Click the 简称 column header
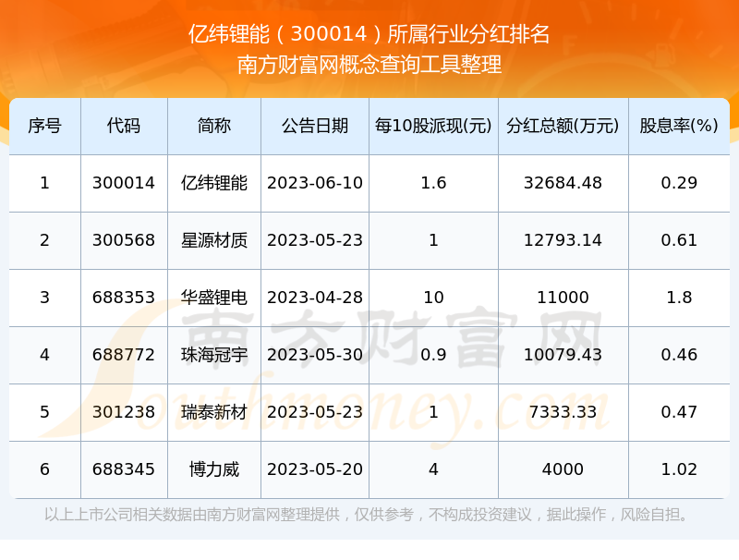Viewport: 739px width, 560px height. 214,126
